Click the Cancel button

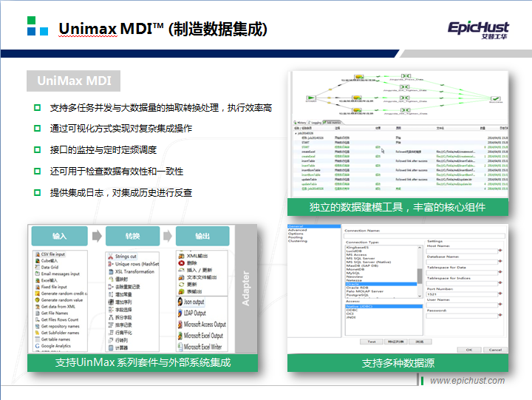[495, 350]
